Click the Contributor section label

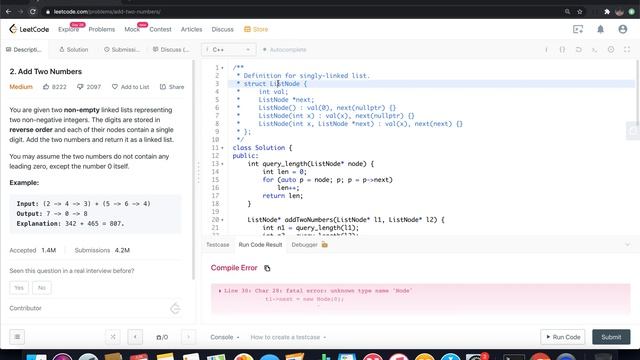click(x=25, y=308)
